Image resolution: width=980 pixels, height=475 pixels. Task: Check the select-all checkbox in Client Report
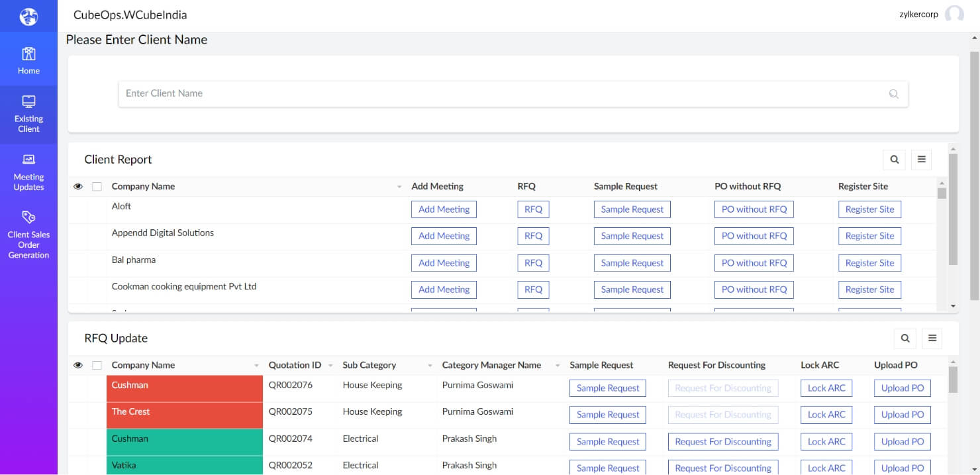point(97,186)
